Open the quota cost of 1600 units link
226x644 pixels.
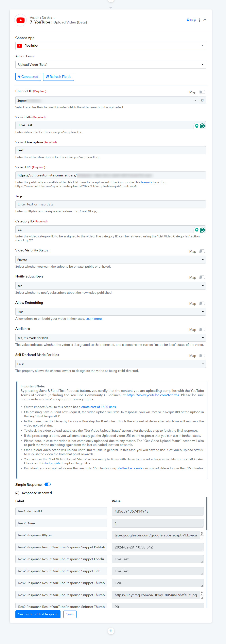98,407
